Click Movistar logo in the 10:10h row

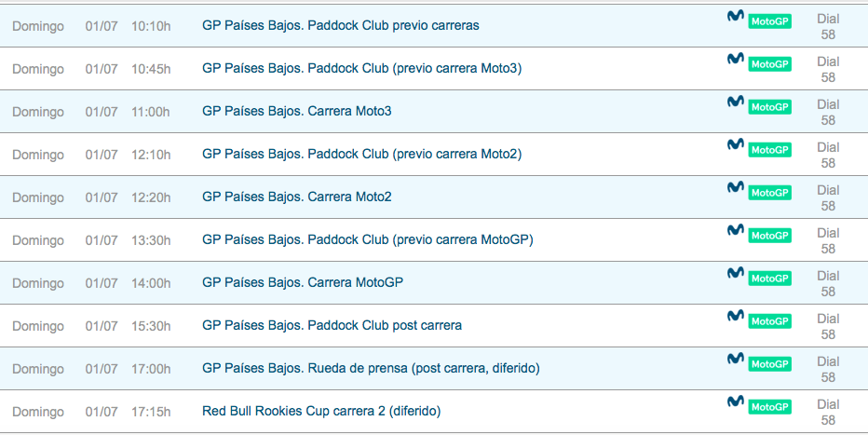[735, 17]
